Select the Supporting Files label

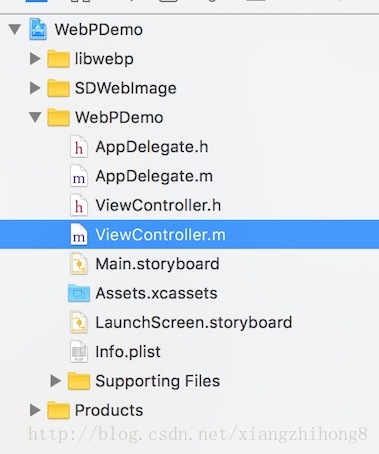(x=157, y=381)
